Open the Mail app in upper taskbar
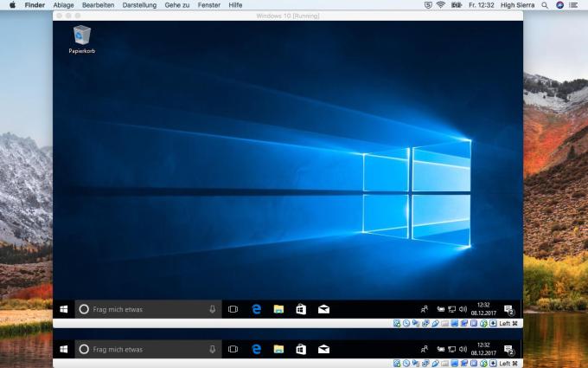The width and height of the screenshot is (588, 368). [x=323, y=309]
